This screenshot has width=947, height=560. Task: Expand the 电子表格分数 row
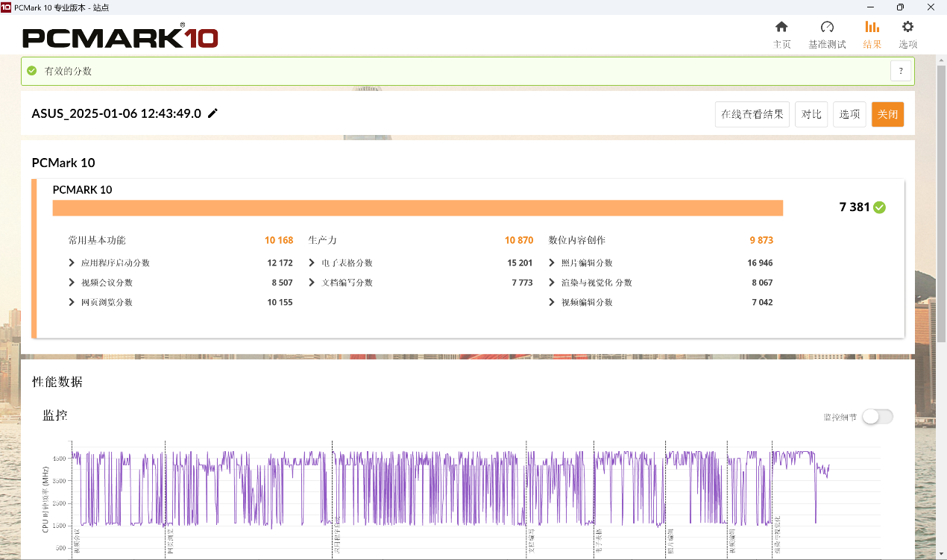click(312, 263)
